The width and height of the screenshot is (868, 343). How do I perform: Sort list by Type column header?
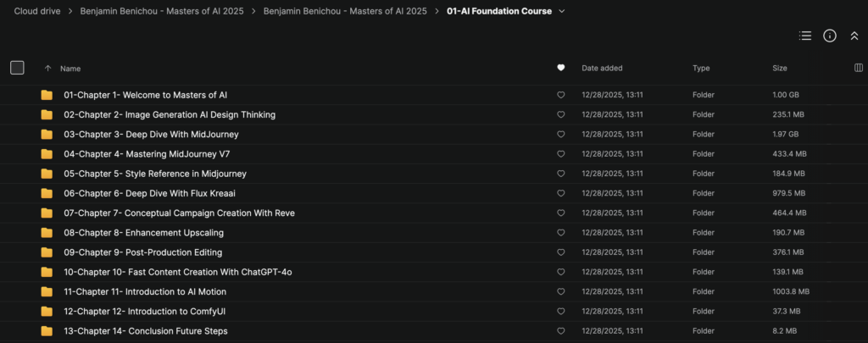[701, 68]
